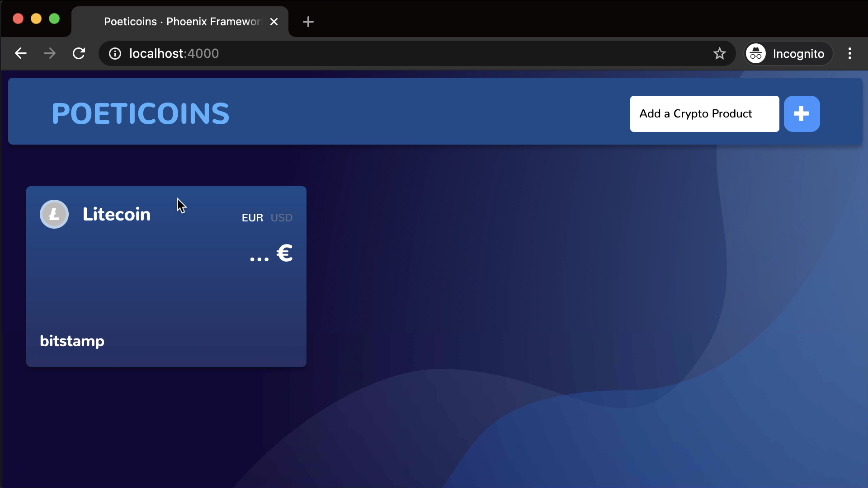Open Add a Crypto Product dropdown
The height and width of the screenshot is (488, 868).
[x=705, y=113]
